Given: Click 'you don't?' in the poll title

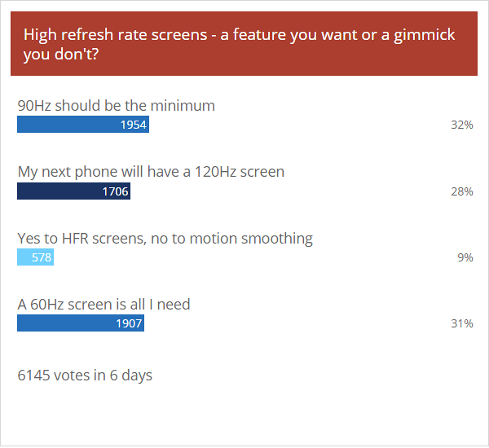Looking at the screenshot, I should click(61, 55).
